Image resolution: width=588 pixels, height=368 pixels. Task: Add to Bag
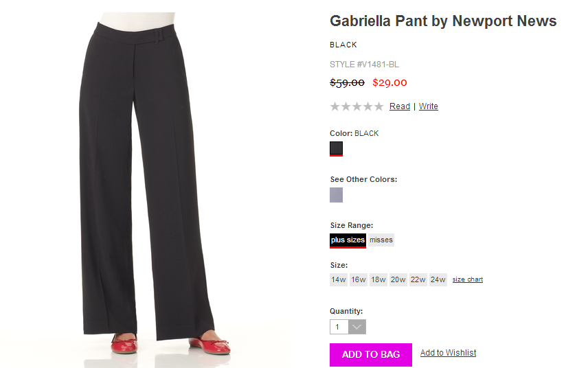371,354
